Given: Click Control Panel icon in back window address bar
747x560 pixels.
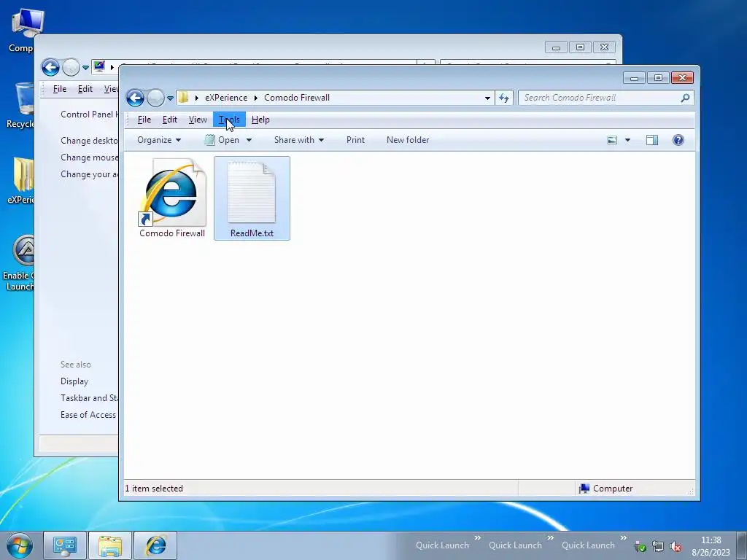Looking at the screenshot, I should [x=99, y=66].
